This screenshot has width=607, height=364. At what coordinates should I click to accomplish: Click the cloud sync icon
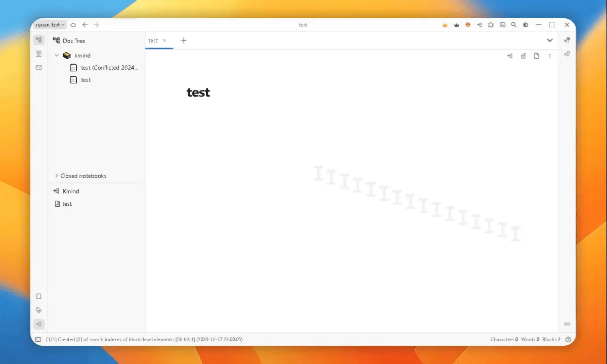pos(73,25)
